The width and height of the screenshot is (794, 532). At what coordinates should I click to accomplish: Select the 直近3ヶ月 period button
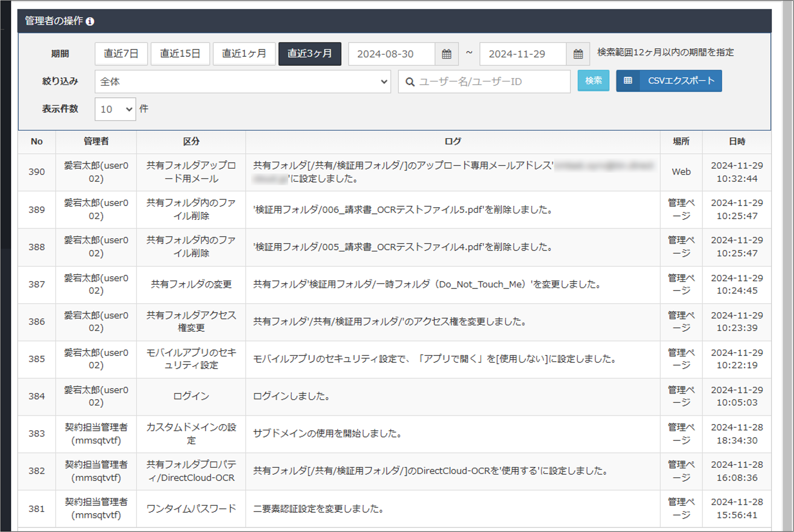coord(310,54)
